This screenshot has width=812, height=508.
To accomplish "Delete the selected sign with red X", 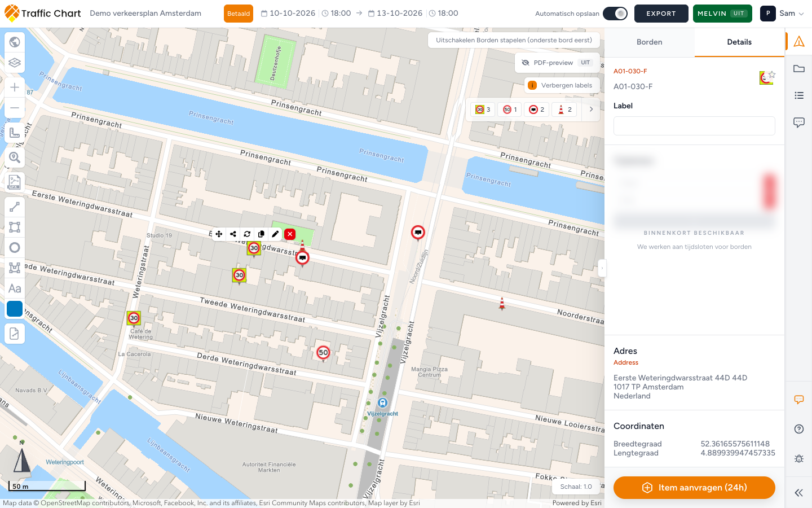I will tap(290, 234).
